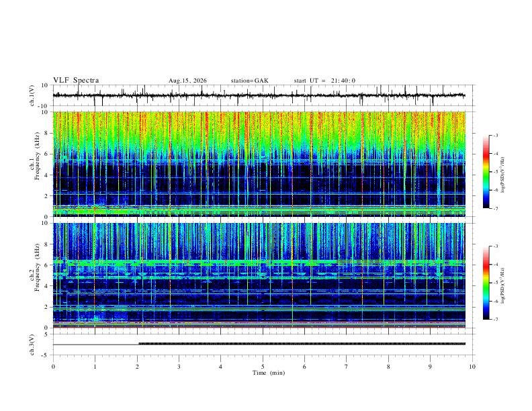Click the 0 minute origin tick label
The height and width of the screenshot is (411, 532).
coord(53,367)
